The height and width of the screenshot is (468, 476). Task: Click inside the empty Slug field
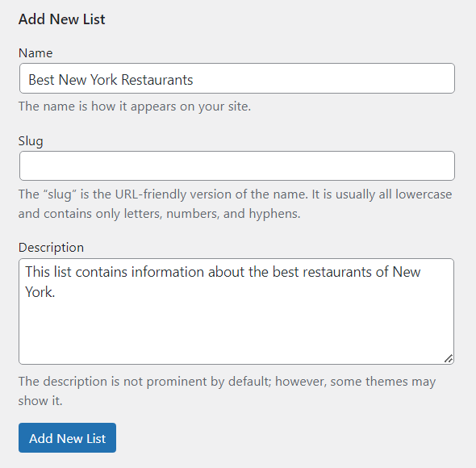236,166
